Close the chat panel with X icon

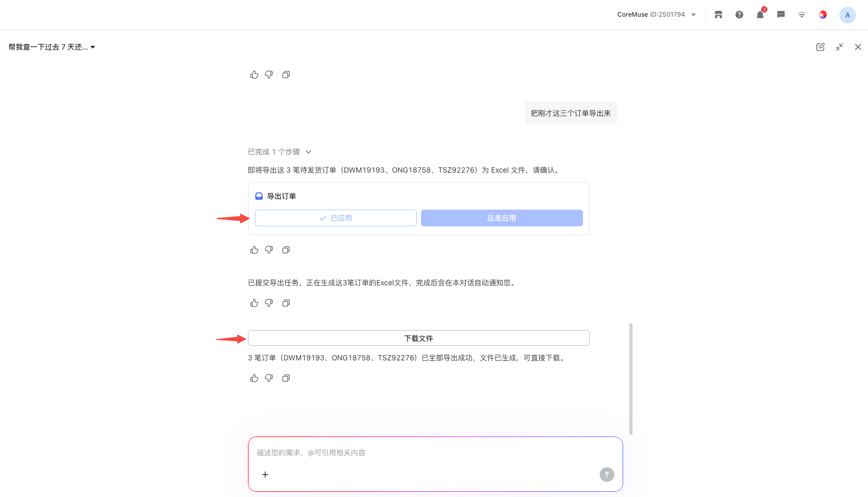click(x=858, y=47)
